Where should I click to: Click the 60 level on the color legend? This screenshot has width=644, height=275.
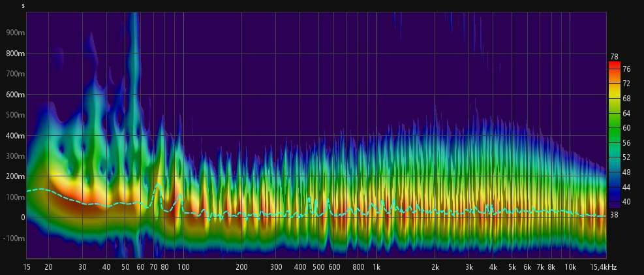[626, 128]
